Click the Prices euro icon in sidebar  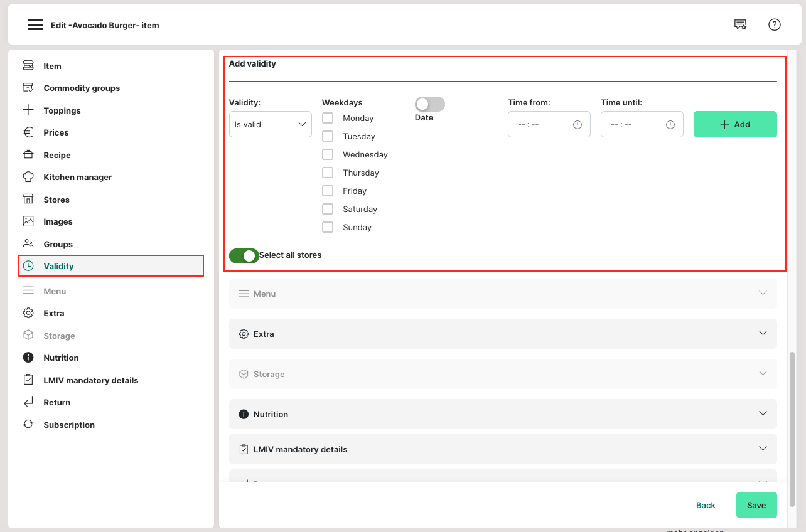[x=28, y=132]
